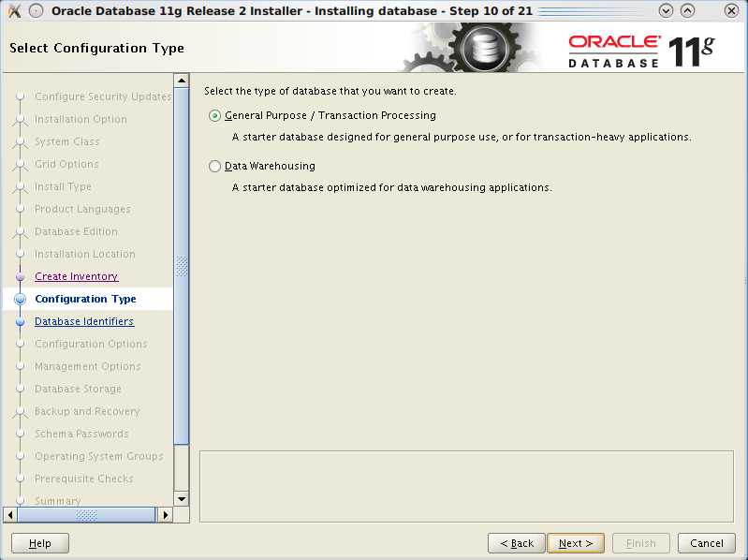Click the 'Install Type' step text
Image resolution: width=748 pixels, height=560 pixels.
click(63, 186)
